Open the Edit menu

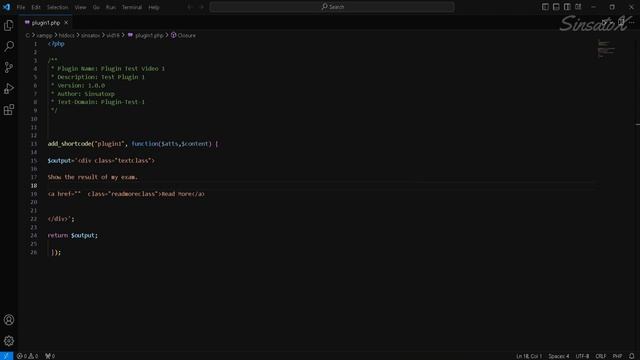[36, 7]
